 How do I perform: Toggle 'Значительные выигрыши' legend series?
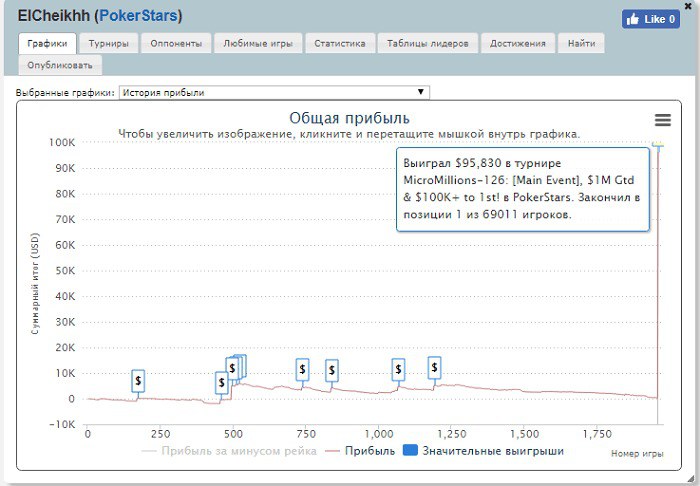483,451
